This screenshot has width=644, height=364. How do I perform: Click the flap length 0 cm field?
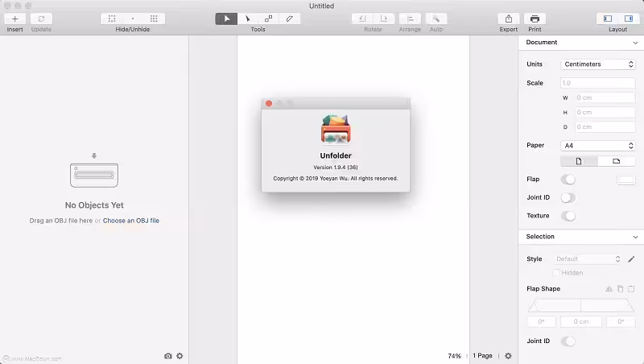tap(580, 321)
